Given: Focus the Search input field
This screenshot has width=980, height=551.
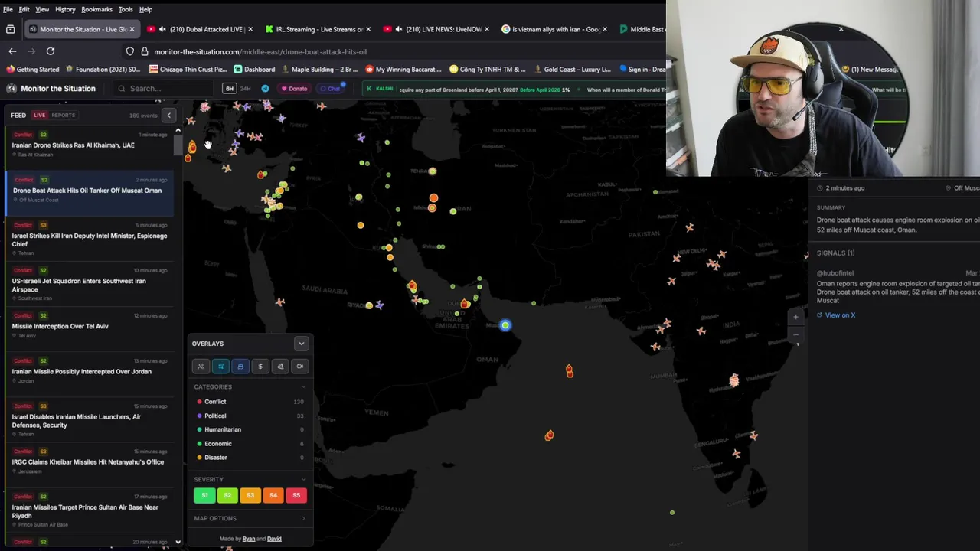Looking at the screenshot, I should (164, 89).
